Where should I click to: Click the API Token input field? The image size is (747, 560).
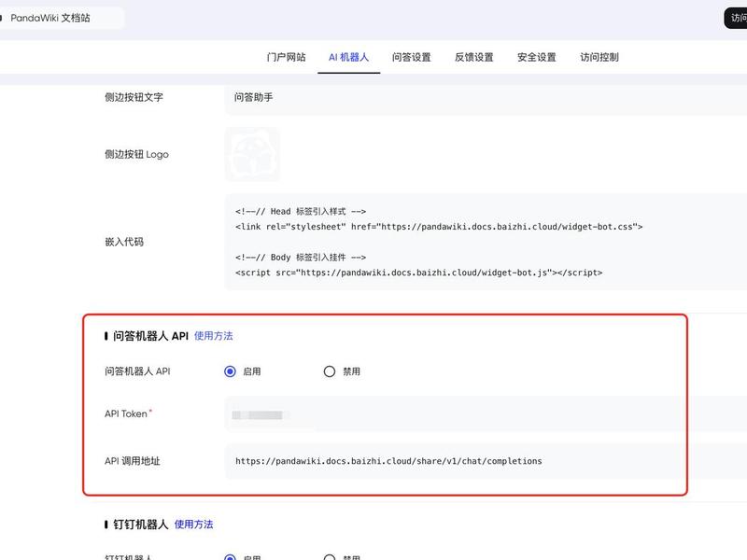pos(486,414)
